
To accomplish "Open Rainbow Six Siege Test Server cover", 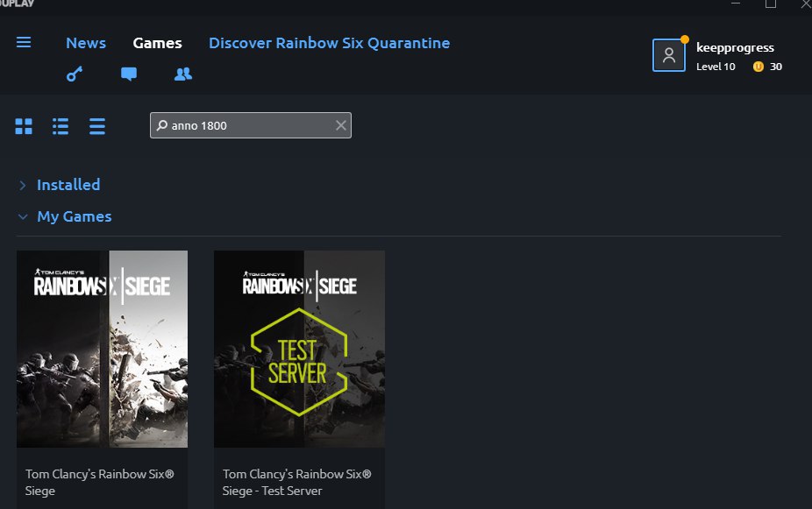I will pyautogui.click(x=299, y=349).
